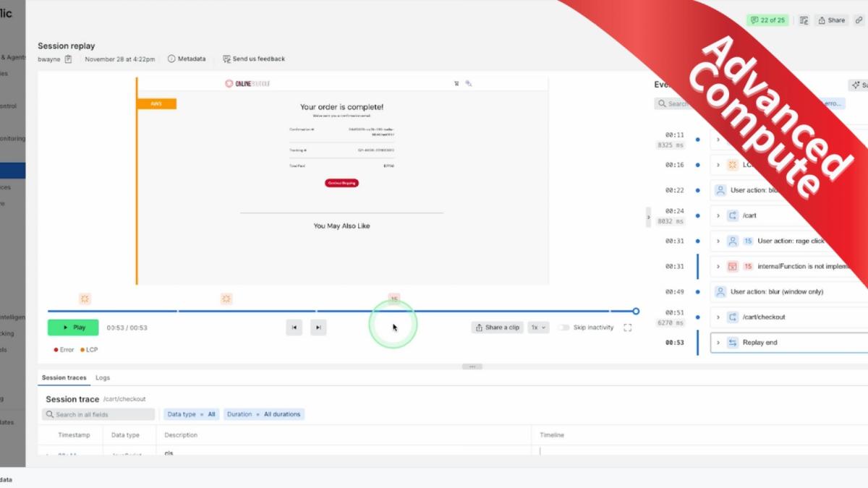Toggle Skip inactivity switch
This screenshot has height=488, width=868.
pos(563,328)
